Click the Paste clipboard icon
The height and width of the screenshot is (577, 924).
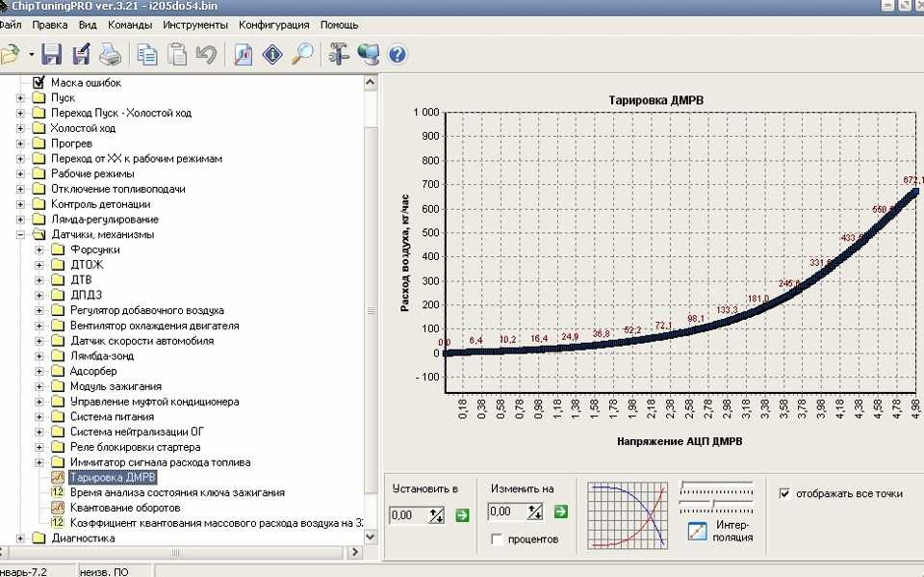point(177,54)
